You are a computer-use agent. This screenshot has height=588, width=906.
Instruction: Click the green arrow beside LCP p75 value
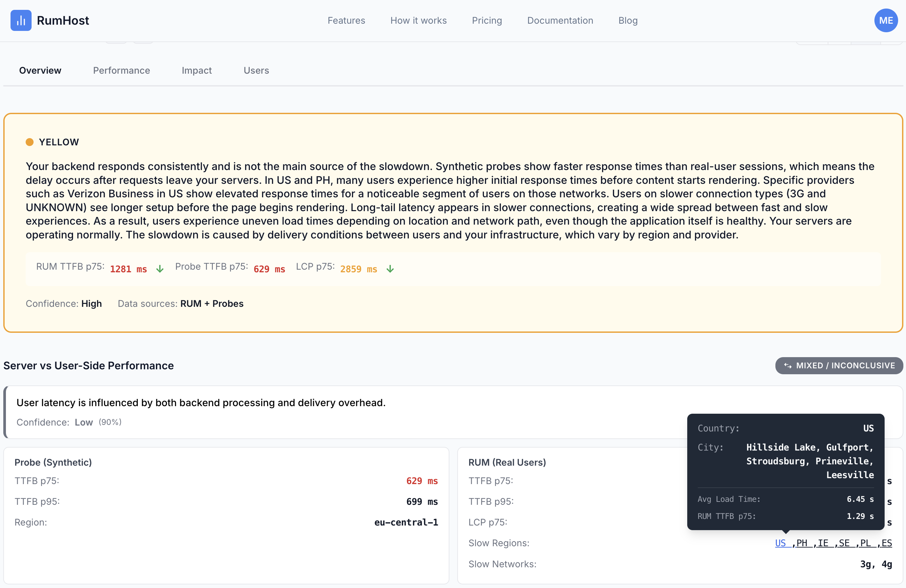click(x=390, y=268)
